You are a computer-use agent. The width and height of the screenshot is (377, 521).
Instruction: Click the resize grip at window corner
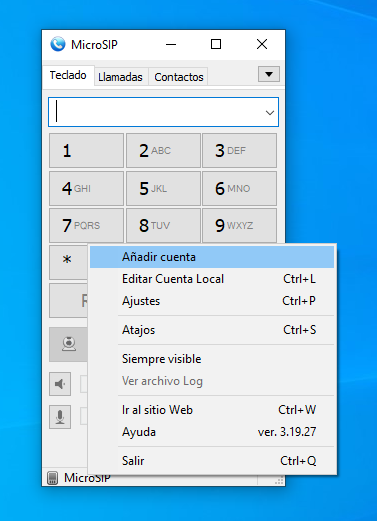coord(279,480)
